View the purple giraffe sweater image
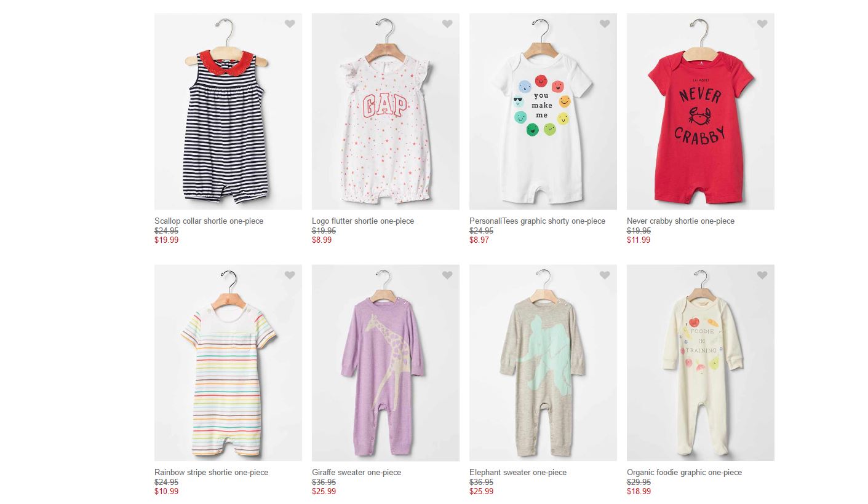 coord(385,369)
